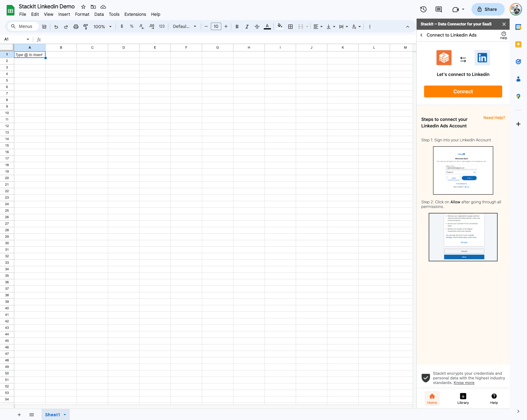This screenshot has width=527, height=420.
Task: Toggle italic formatting
Action: pos(247,27)
